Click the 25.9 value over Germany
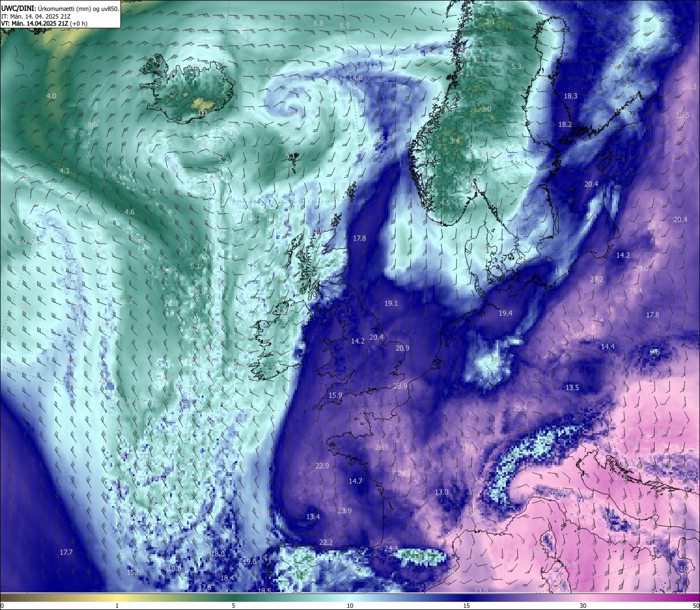 point(520,408)
